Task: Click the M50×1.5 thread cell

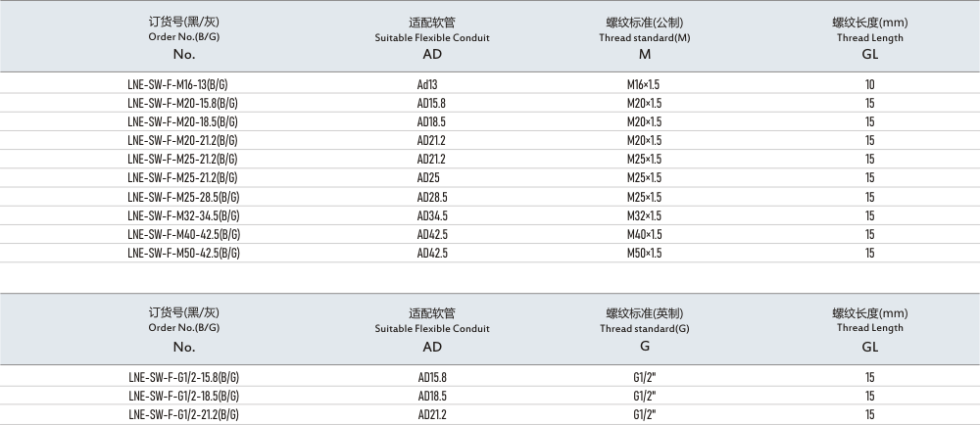Action: [x=644, y=253]
